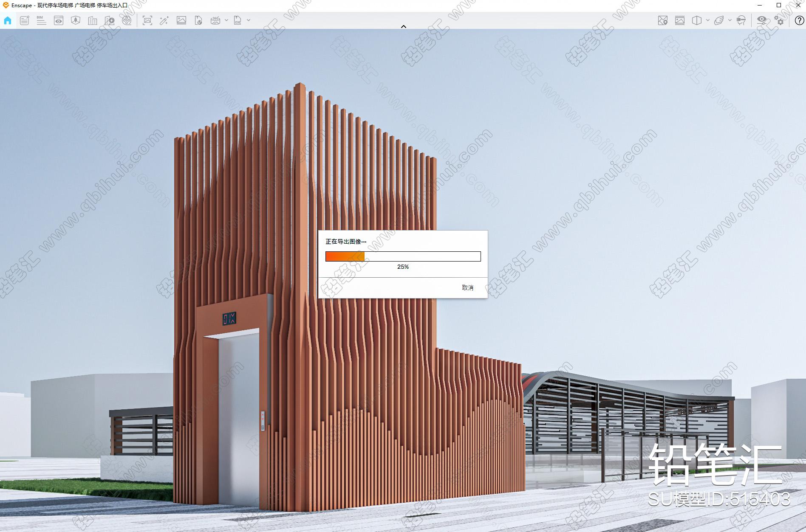The image size is (806, 532).
Task: Open the video editor film reel icon
Action: pyautogui.click(x=127, y=20)
